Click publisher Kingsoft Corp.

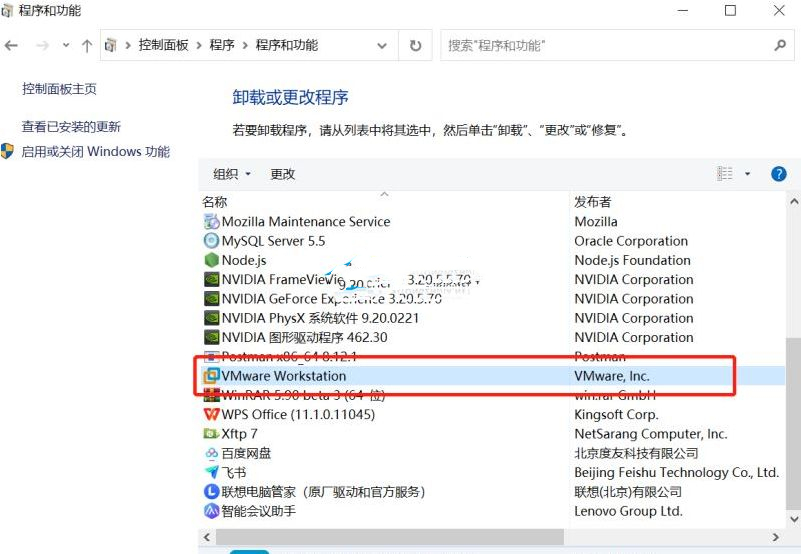(616, 414)
